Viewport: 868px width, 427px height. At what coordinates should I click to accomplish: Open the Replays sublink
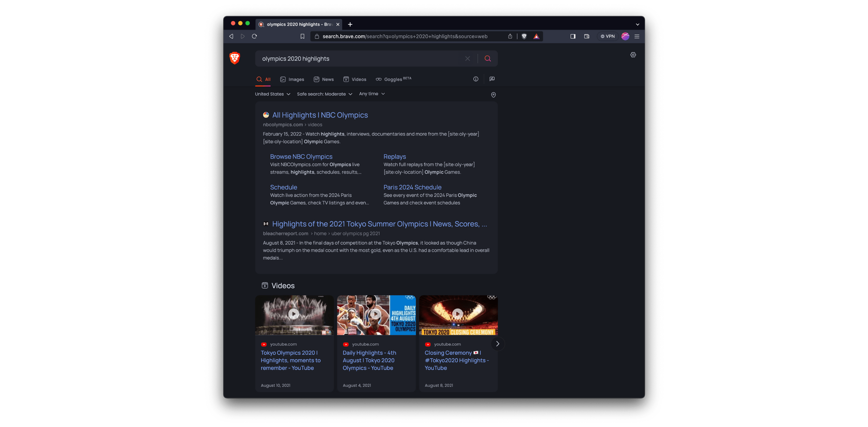pyautogui.click(x=395, y=157)
